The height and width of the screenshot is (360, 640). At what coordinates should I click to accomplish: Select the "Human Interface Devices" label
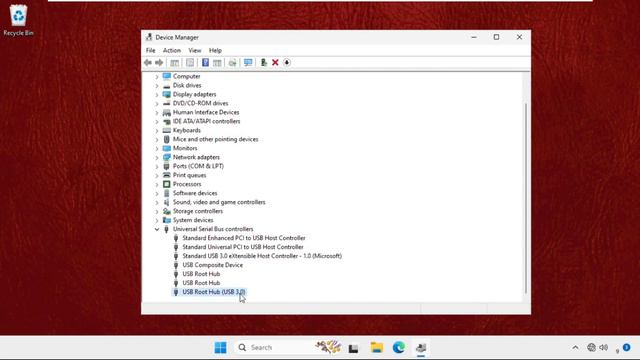point(206,112)
